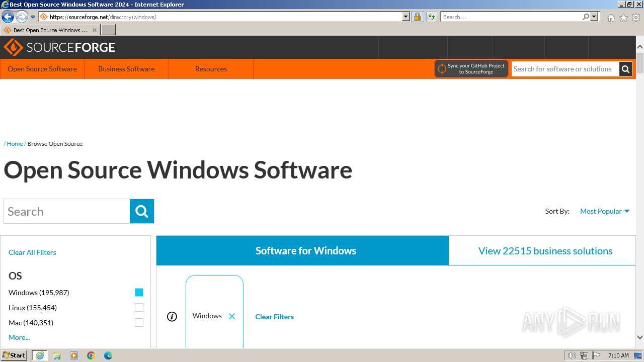
Task: Click the page scrollbar down arrow
Action: 640,337
